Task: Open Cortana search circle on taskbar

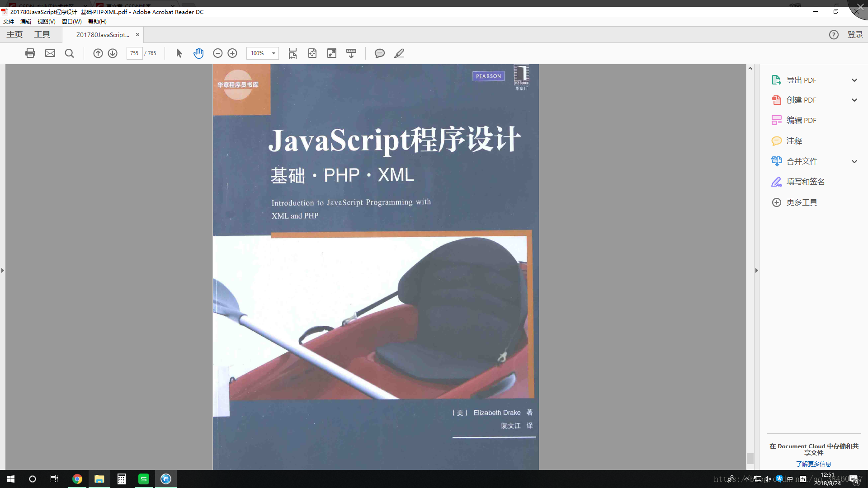Action: pos(32,479)
